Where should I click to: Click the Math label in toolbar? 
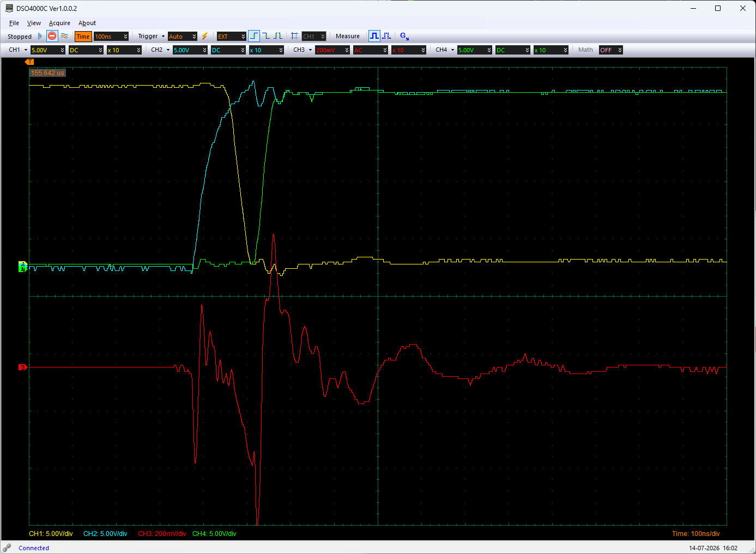point(585,50)
